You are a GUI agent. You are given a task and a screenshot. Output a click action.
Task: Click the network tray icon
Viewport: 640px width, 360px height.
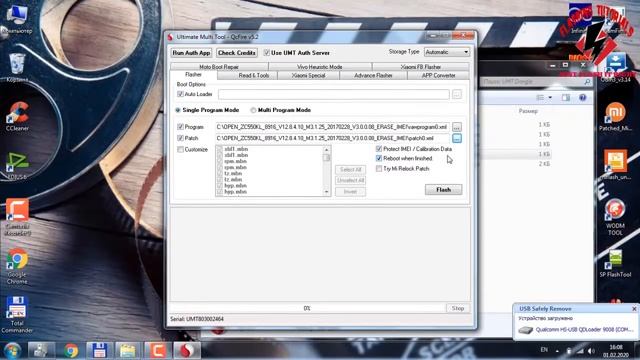[x=580, y=351]
